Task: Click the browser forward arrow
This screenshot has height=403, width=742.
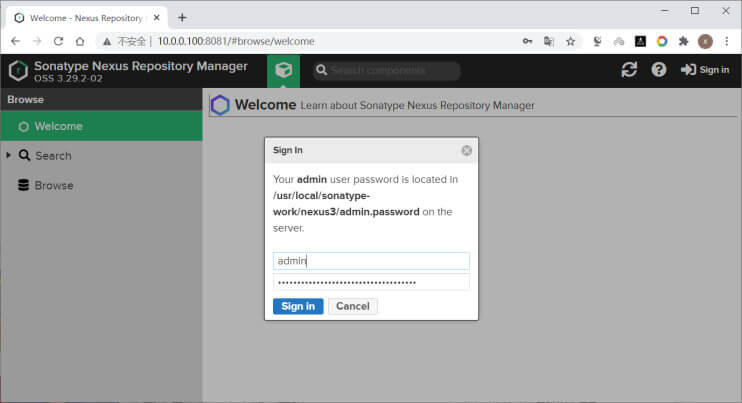Action: (37, 42)
